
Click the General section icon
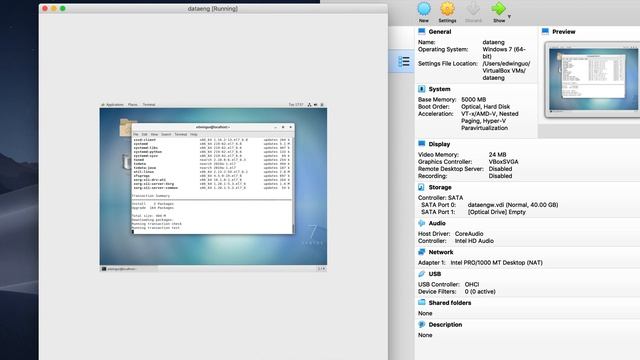point(422,31)
